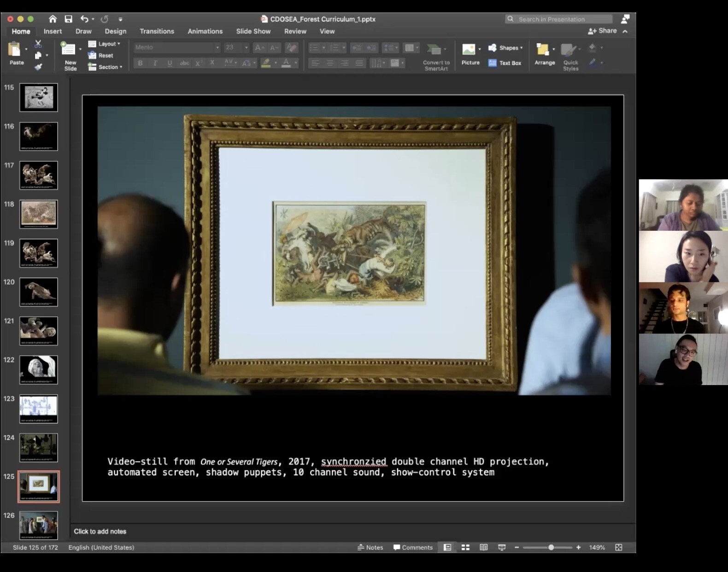Collapse the ribbon chevron
Viewport: 728px width, 572px height.
tap(625, 31)
